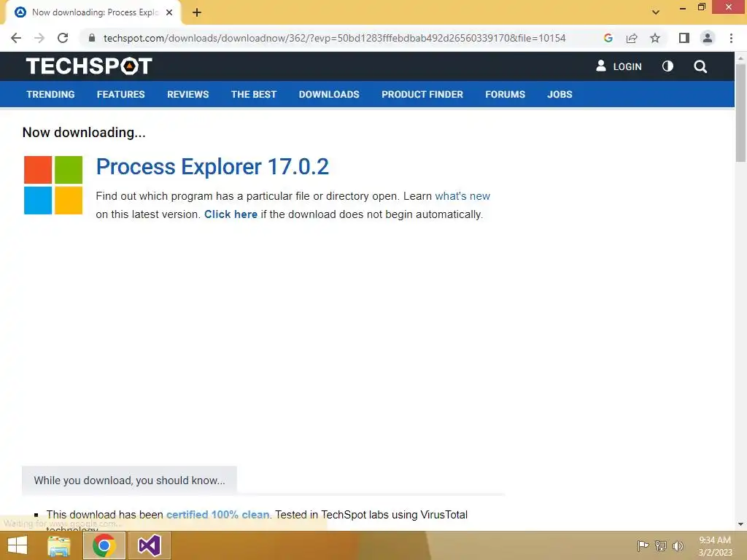Open the FORUMS menu item
The height and width of the screenshot is (560, 747).
pos(505,94)
